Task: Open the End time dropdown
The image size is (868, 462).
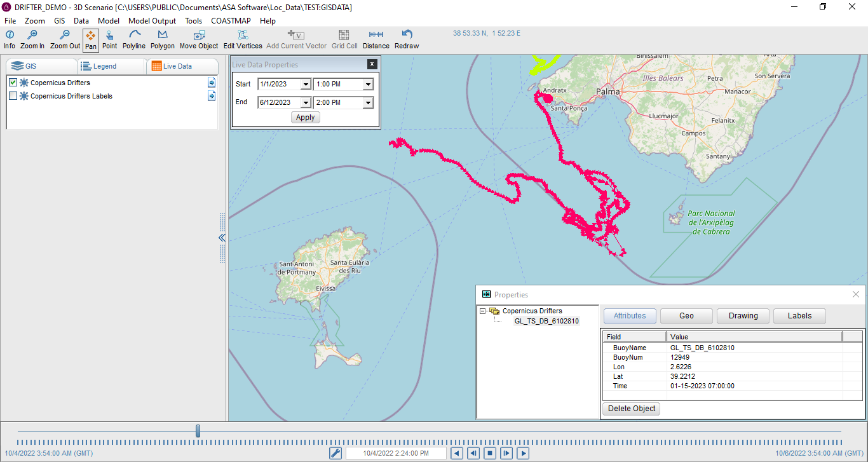Action: tap(368, 103)
